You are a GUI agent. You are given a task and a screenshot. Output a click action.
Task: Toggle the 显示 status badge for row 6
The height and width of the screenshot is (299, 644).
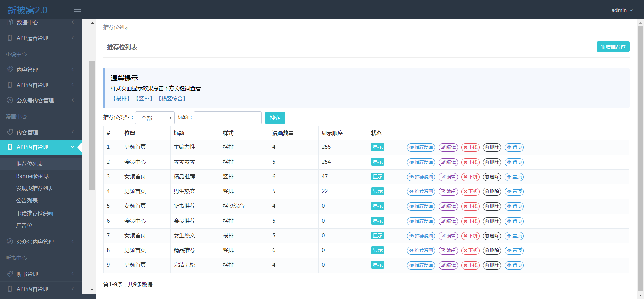tap(377, 221)
